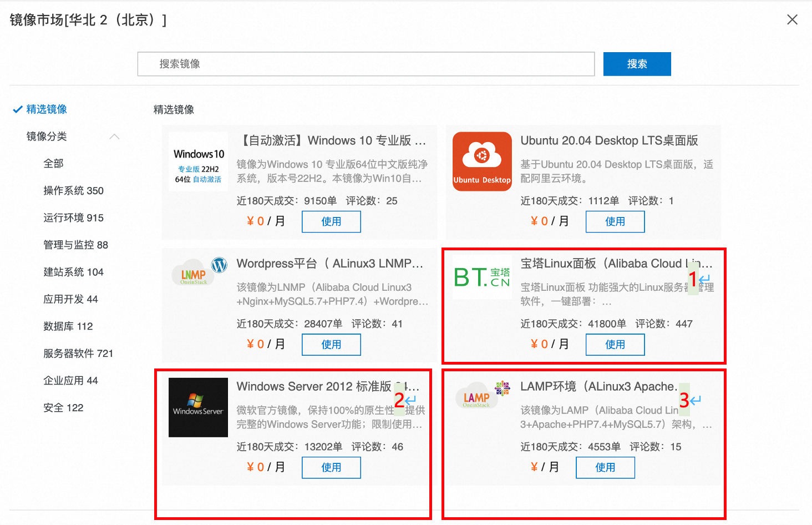Click the 镜像市场[华北 2（北京）] dialog title
Image resolution: width=812 pixels, height=525 pixels.
point(88,21)
